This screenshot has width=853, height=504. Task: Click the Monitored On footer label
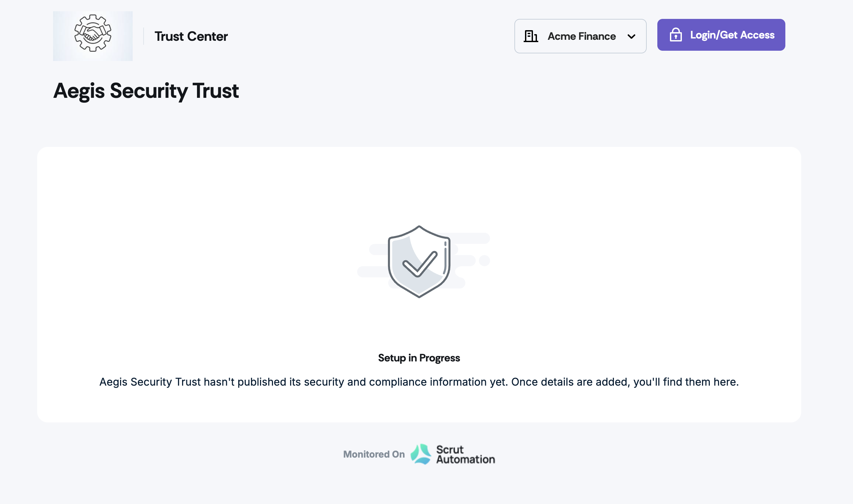374,454
